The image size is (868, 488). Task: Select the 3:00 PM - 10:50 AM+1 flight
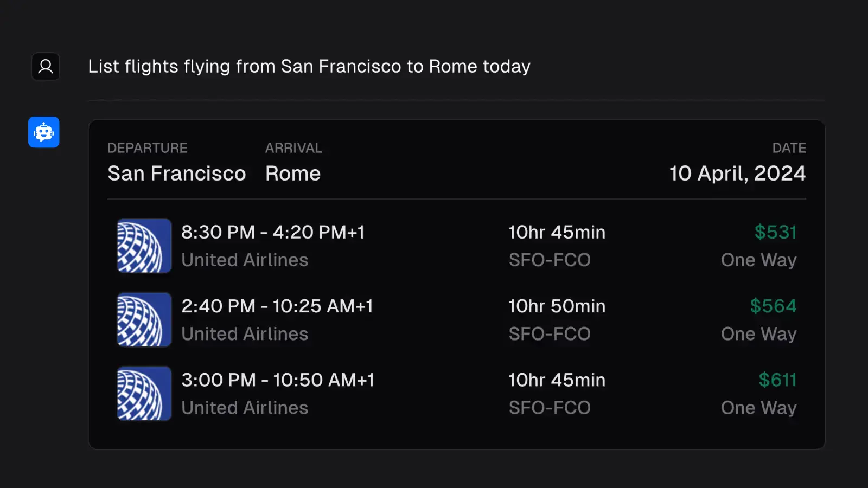coord(457,394)
